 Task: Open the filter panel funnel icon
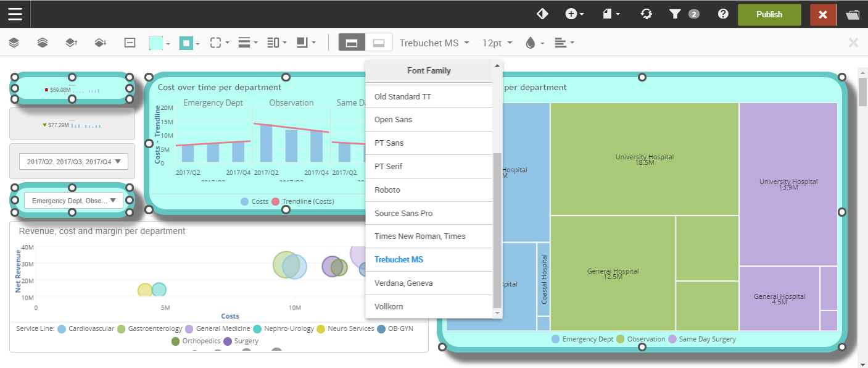[x=675, y=14]
